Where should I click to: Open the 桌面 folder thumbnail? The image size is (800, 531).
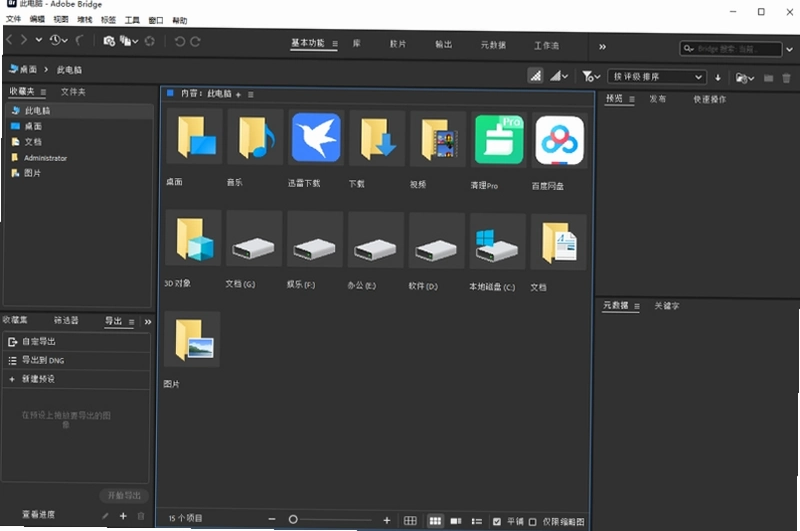pyautogui.click(x=194, y=136)
